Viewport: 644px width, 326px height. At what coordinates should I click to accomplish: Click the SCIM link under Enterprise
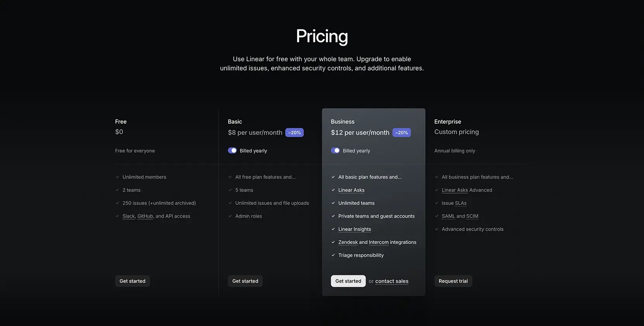[x=473, y=216]
